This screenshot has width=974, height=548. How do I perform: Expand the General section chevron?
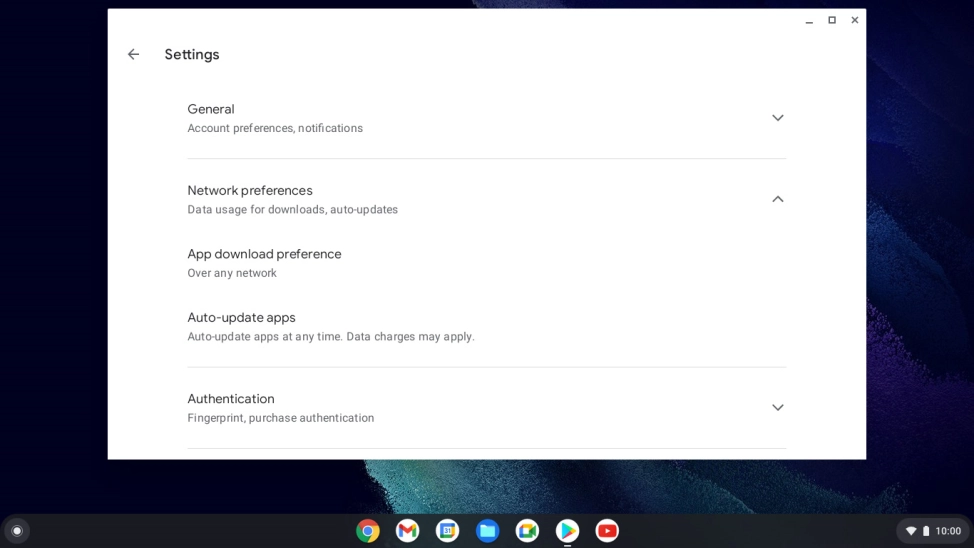(x=778, y=117)
